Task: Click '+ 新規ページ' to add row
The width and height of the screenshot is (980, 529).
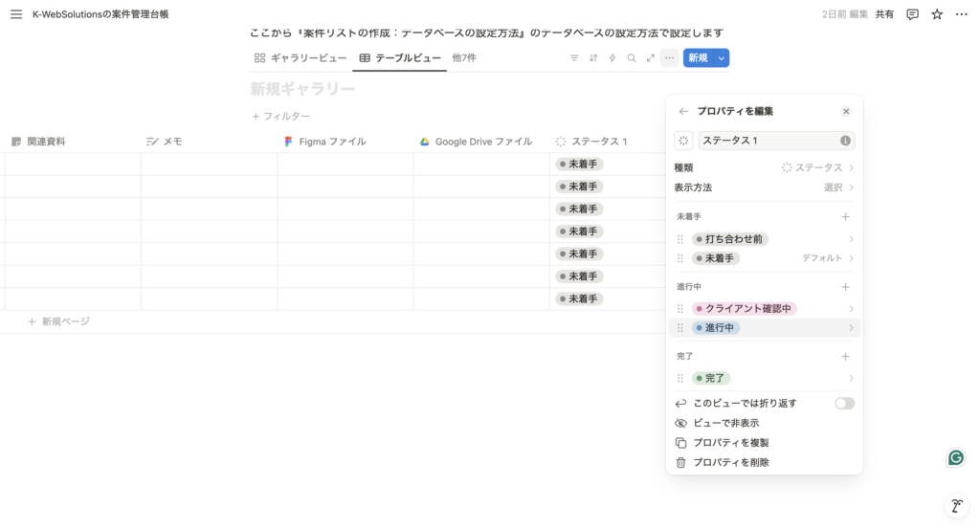Action: click(x=58, y=321)
